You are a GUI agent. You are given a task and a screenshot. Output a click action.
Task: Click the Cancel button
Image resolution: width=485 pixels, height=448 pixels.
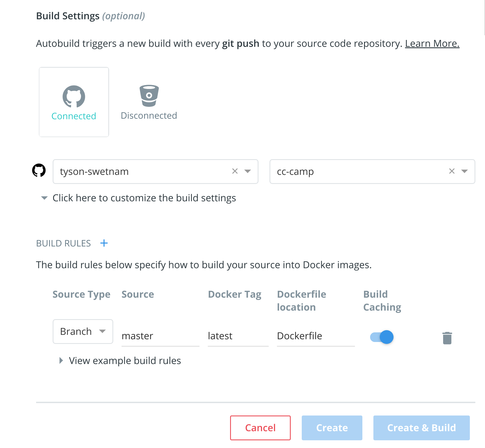point(260,428)
